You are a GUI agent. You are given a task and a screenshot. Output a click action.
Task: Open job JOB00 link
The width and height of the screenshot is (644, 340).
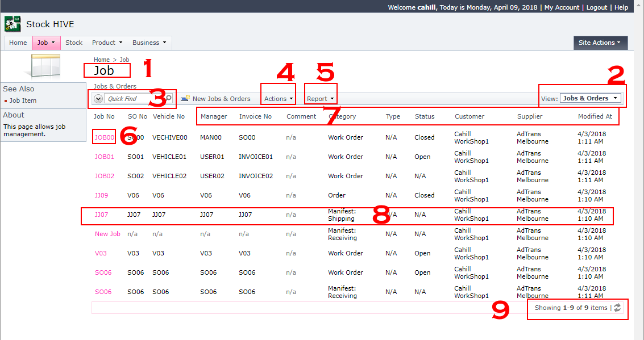click(x=105, y=137)
